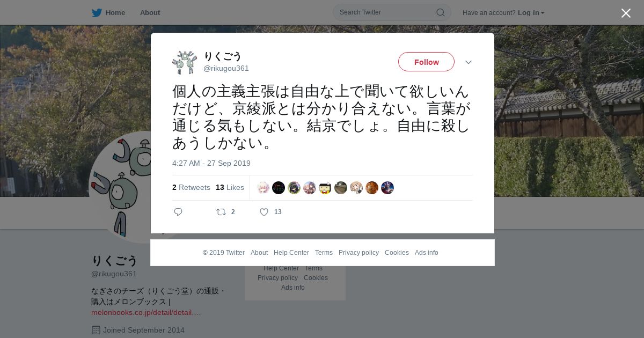The image size is (644, 338).
Task: Retweet using the retweet arrows icon
Action: pyautogui.click(x=221, y=212)
